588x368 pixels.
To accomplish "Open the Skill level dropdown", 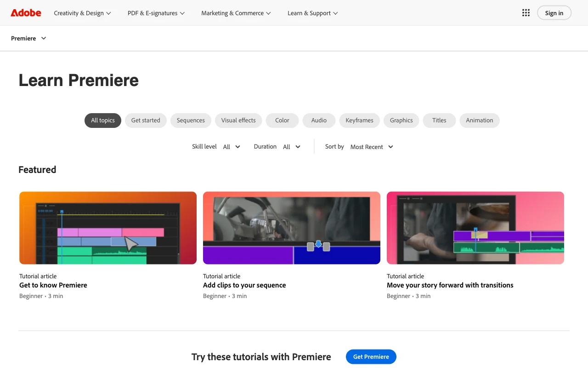I will 232,147.
